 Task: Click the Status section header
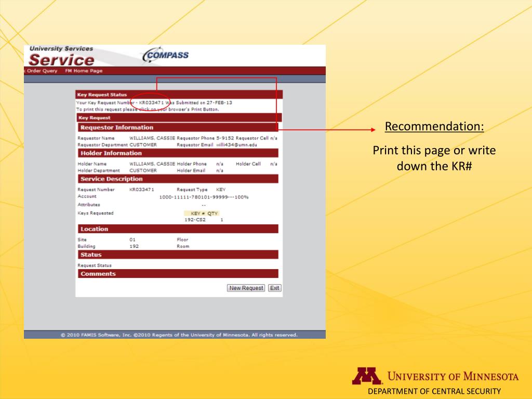click(178, 255)
